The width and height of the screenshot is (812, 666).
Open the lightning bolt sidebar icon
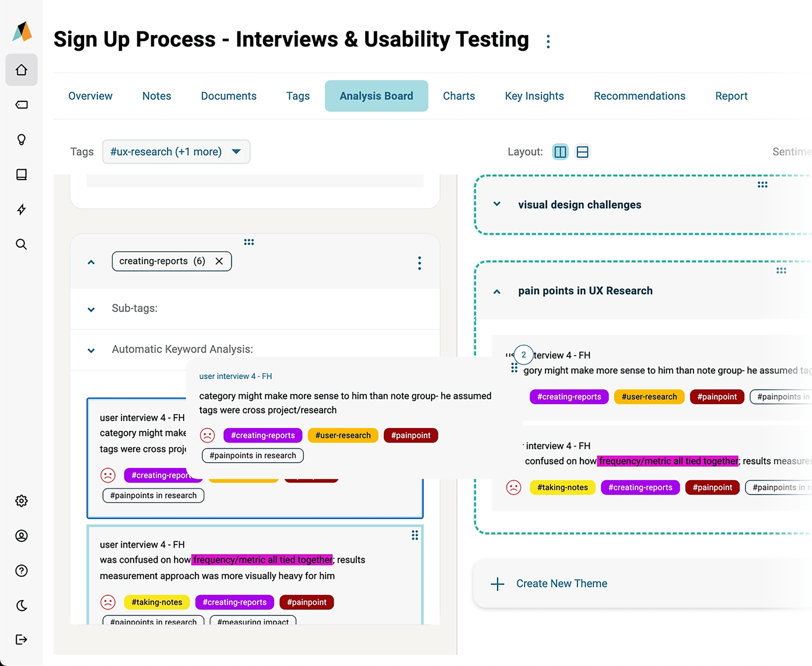click(22, 209)
